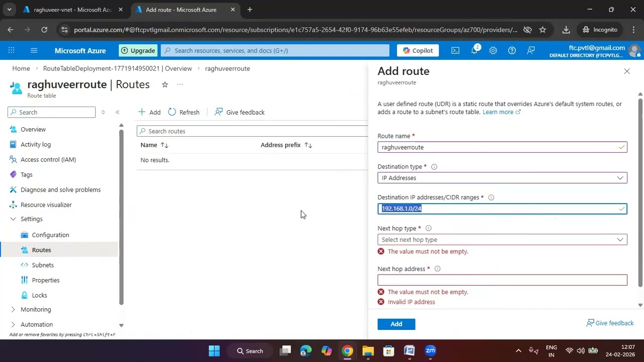Open portal settings gear icon

click(493, 50)
